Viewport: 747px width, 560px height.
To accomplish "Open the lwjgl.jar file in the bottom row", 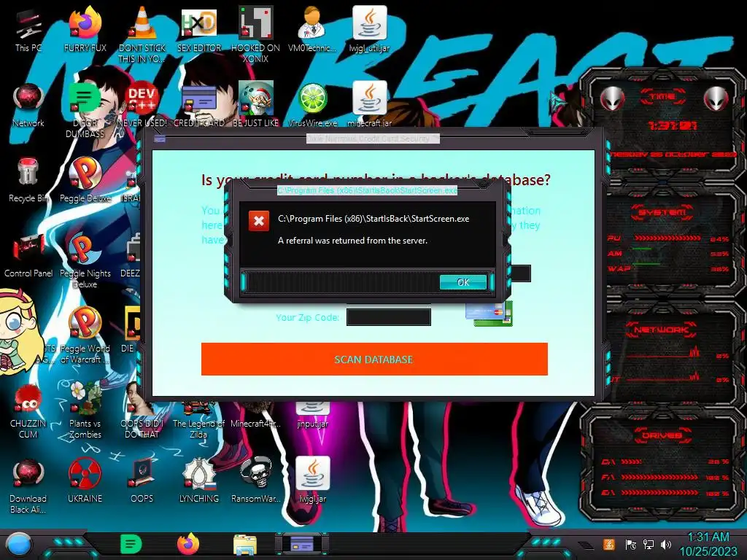I will pos(312,481).
